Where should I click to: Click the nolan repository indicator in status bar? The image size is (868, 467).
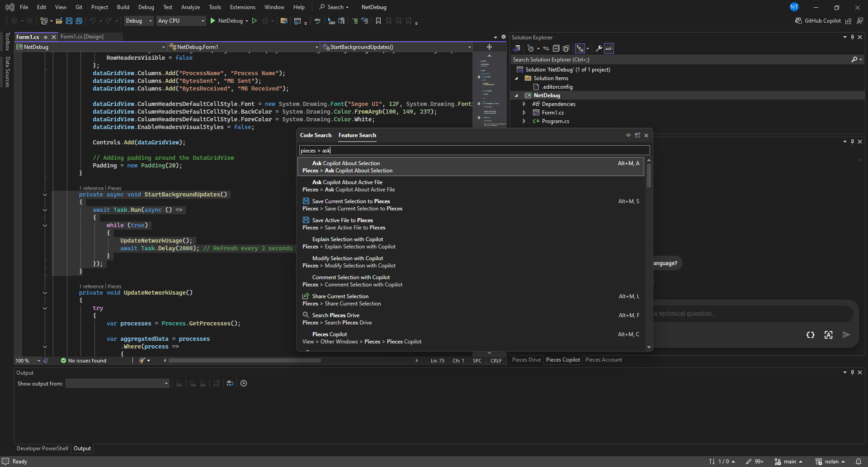click(x=830, y=462)
